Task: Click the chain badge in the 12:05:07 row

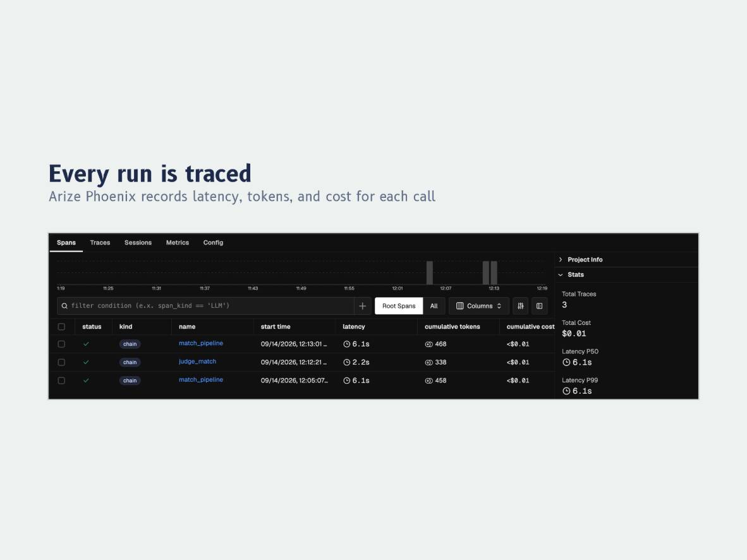Action: (x=130, y=380)
